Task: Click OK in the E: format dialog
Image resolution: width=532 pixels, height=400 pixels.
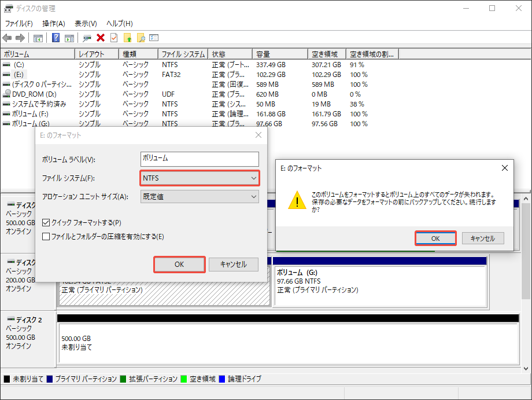Action: coord(179,264)
